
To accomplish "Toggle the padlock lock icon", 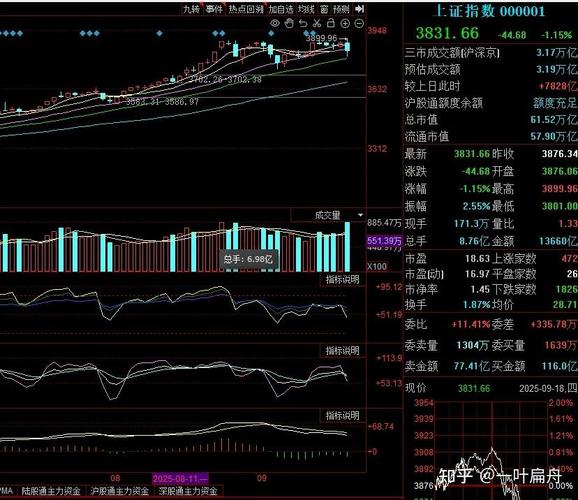I will pos(331,23).
